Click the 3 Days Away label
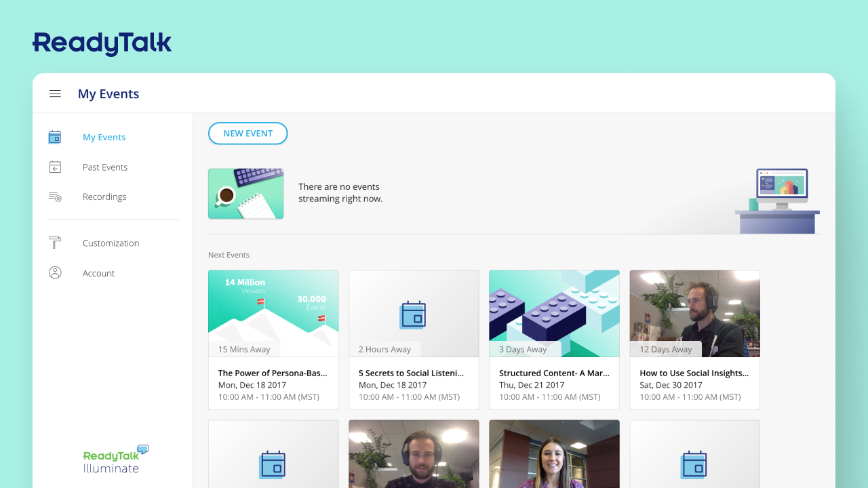This screenshot has width=868, height=488. tap(523, 349)
